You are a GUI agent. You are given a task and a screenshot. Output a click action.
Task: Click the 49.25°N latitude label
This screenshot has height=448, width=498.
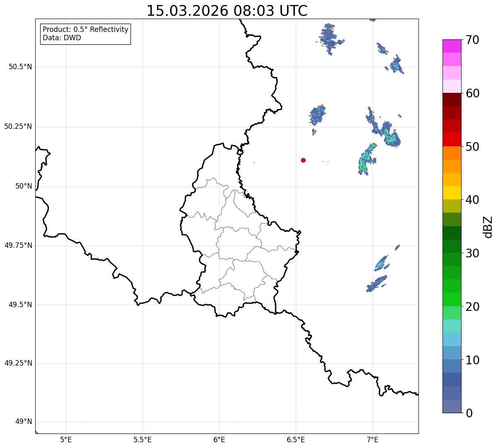coord(18,363)
